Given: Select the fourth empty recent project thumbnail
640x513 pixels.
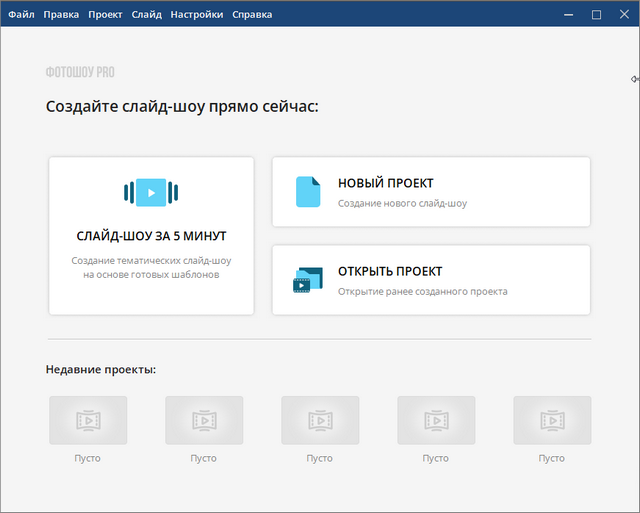Looking at the screenshot, I should [x=436, y=420].
